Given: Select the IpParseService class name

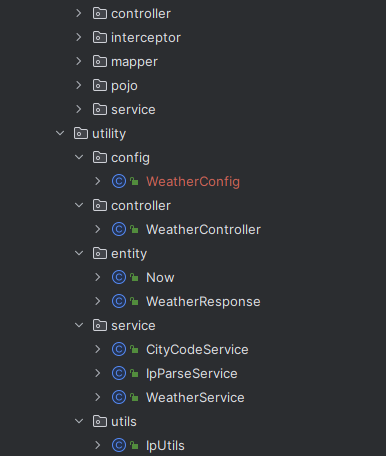Looking at the screenshot, I should click(192, 374).
